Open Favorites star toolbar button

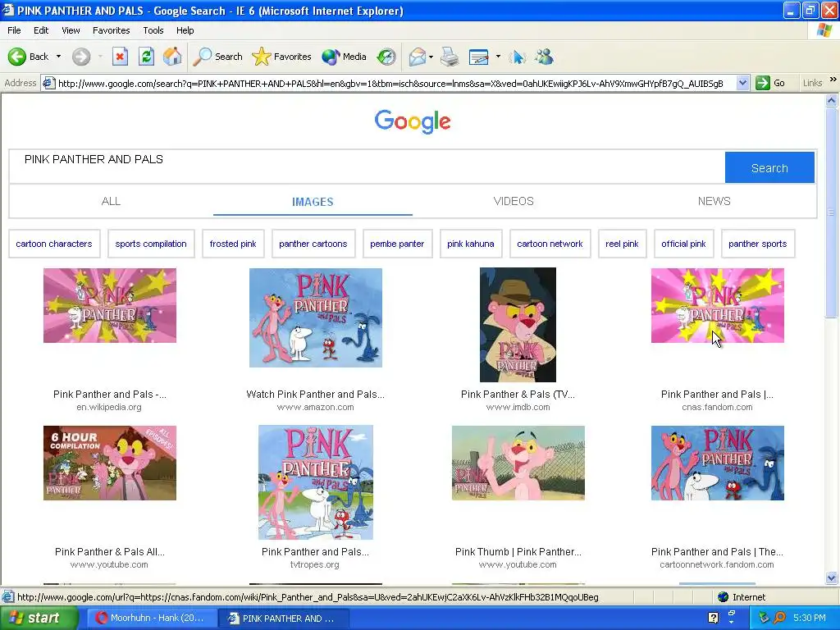(282, 57)
